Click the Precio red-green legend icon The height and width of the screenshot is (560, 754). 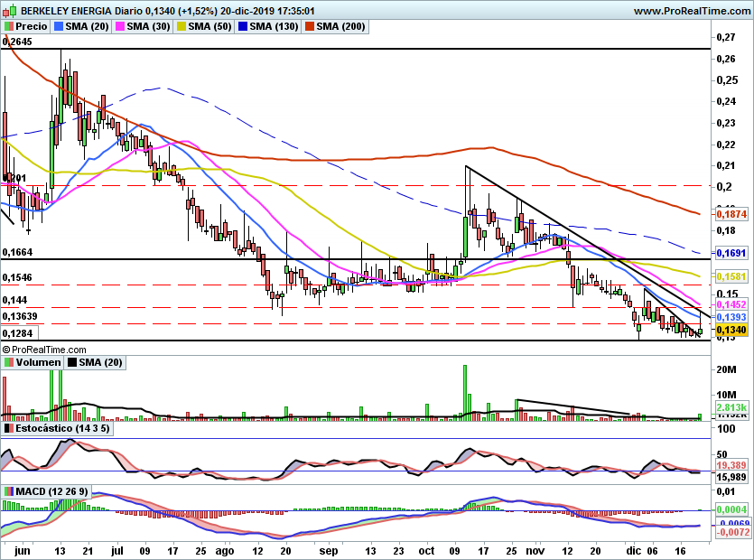coord(9,27)
